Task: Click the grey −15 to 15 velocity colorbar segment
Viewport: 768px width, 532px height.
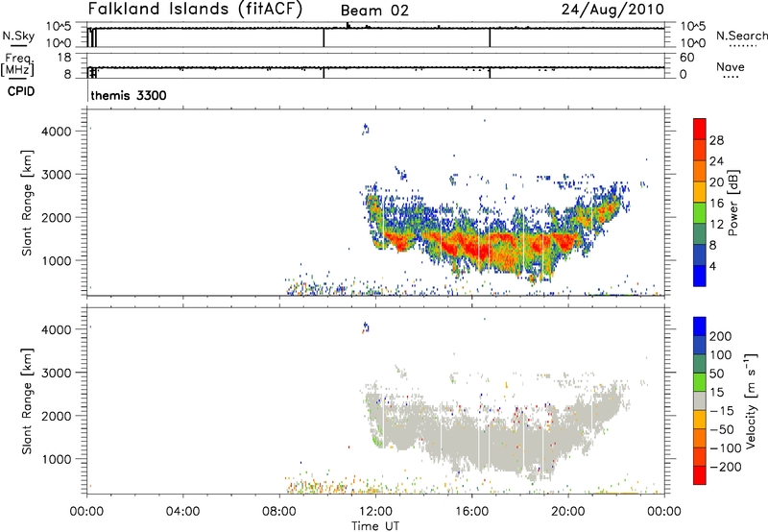Action: (700, 400)
